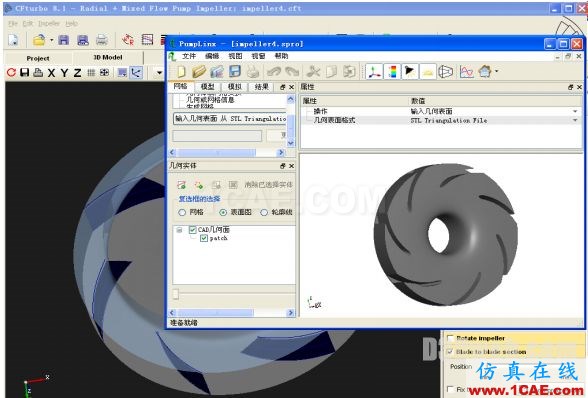This screenshot has width=588, height=398.
Task: Toggle the coordinate axes icon in CFturbo 3D toolbar
Action: click(x=136, y=72)
